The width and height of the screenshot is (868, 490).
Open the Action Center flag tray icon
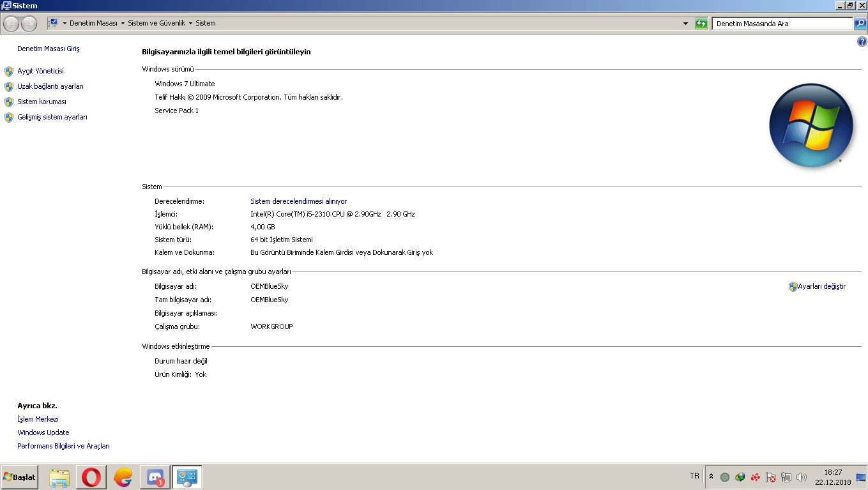click(771, 477)
